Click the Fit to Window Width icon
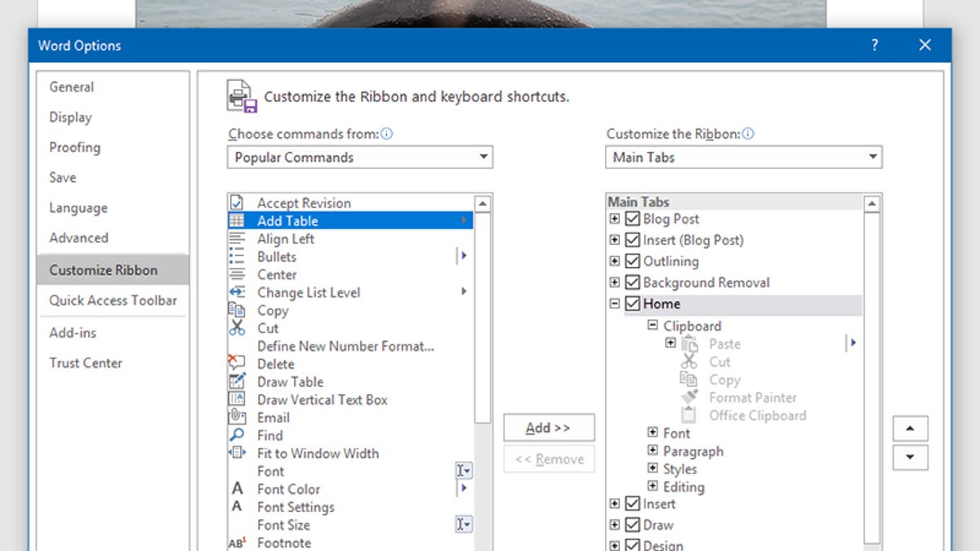This screenshot has height=551, width=980. (x=237, y=453)
